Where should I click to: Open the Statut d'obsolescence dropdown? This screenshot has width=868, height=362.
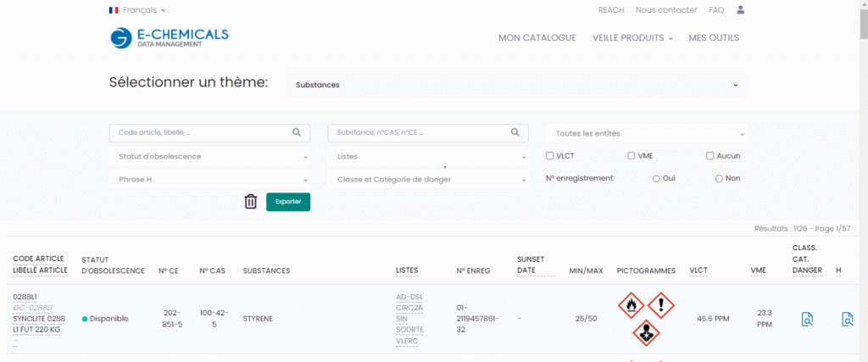pos(209,157)
